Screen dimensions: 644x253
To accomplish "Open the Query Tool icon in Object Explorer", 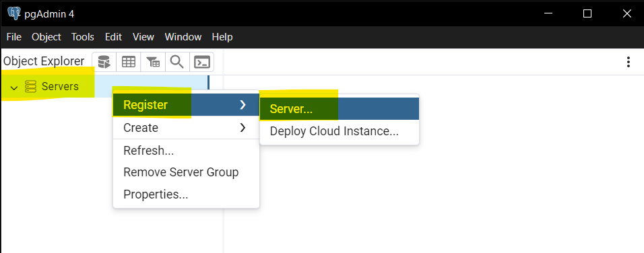I will (104, 62).
